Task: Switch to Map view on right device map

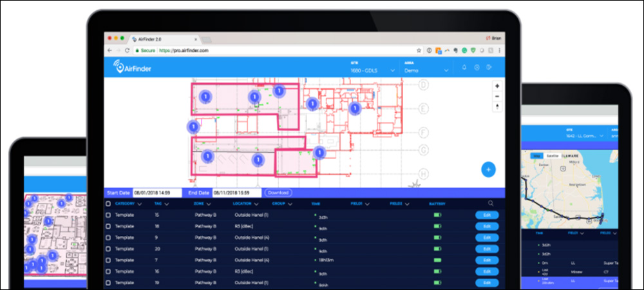Action: pos(537,156)
